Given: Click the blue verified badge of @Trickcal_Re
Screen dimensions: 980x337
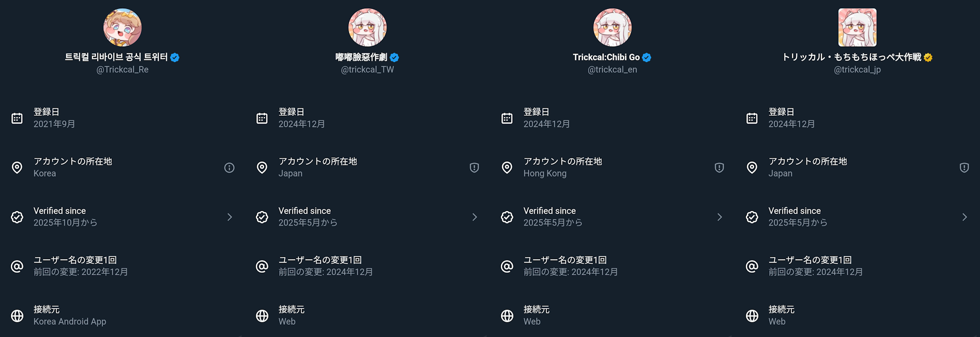Looking at the screenshot, I should tap(175, 57).
